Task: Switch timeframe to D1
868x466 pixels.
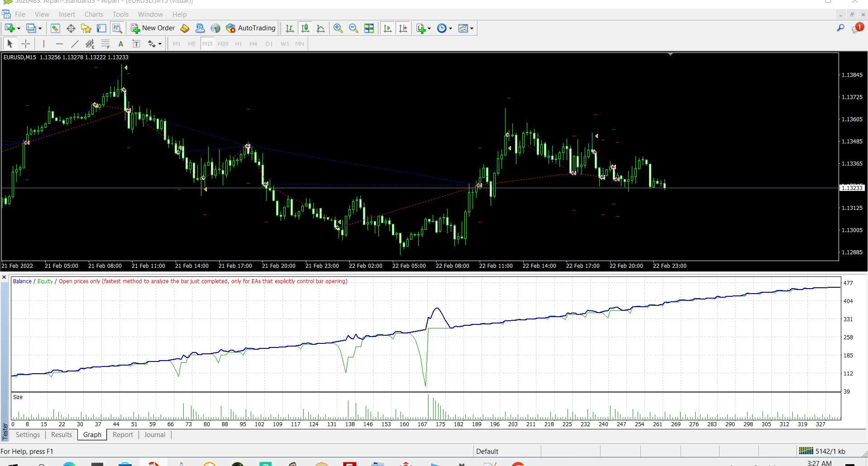Action: tap(269, 44)
